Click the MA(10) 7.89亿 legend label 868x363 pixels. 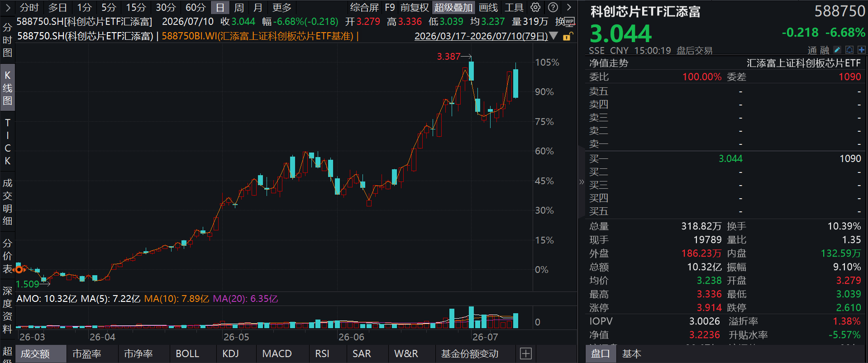tap(176, 299)
